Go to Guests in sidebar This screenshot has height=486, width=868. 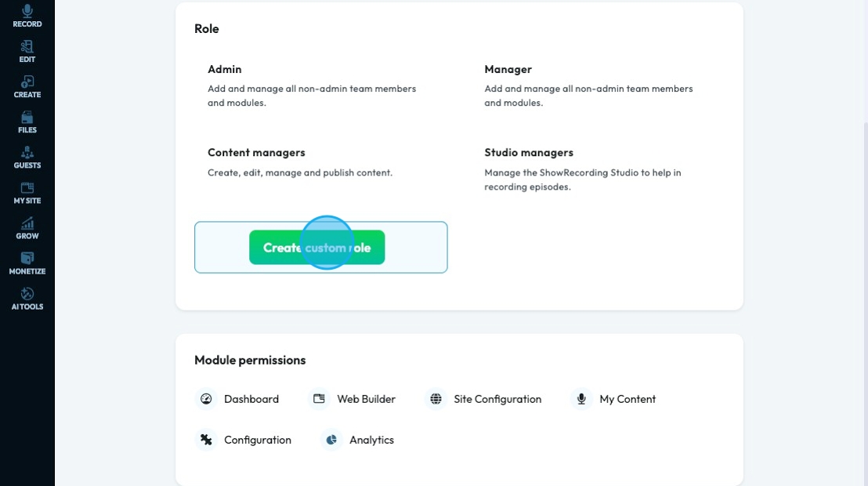(x=27, y=153)
